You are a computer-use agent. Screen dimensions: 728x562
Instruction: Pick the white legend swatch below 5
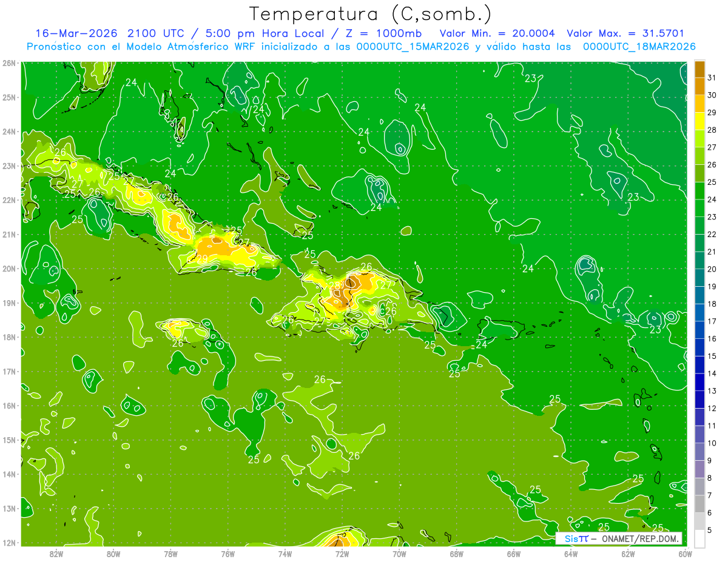[x=700, y=538]
